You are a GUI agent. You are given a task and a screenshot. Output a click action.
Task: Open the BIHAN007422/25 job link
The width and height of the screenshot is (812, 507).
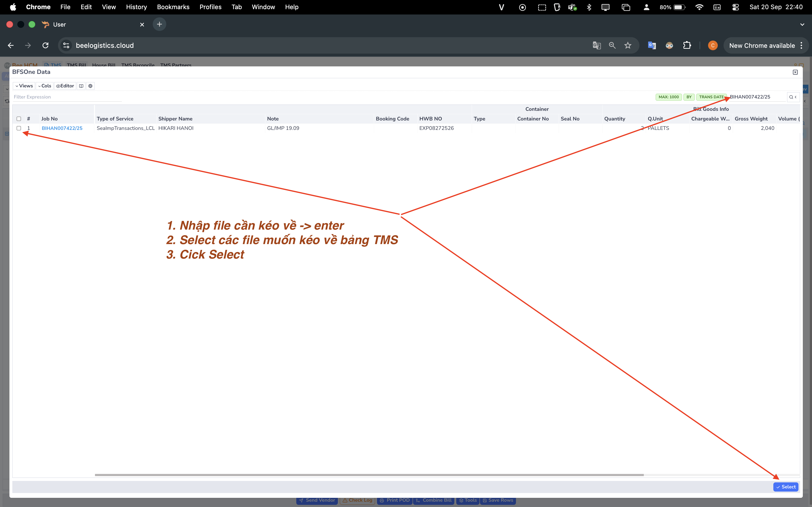[62, 128]
